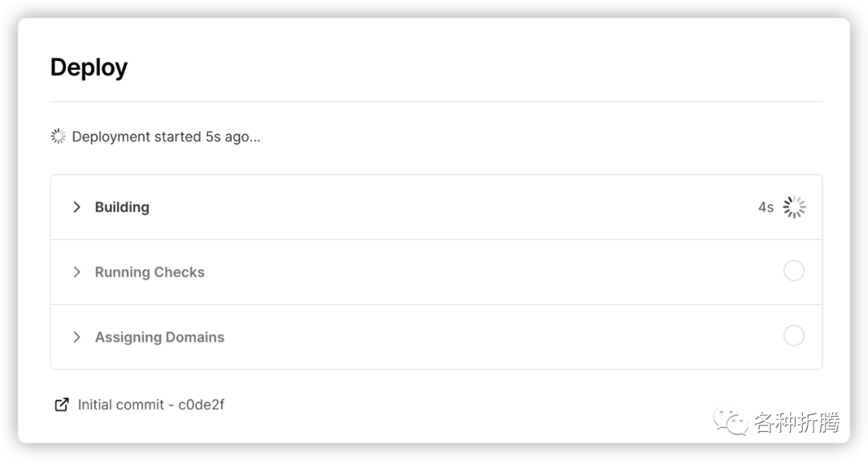Image resolution: width=868 pixels, height=461 pixels.
Task: Select the Running Checks step label
Action: pos(149,272)
